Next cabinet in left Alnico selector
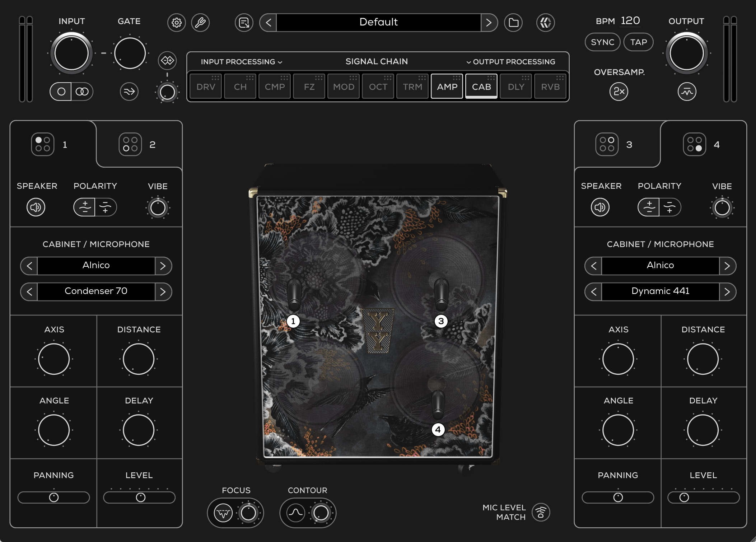 (163, 266)
